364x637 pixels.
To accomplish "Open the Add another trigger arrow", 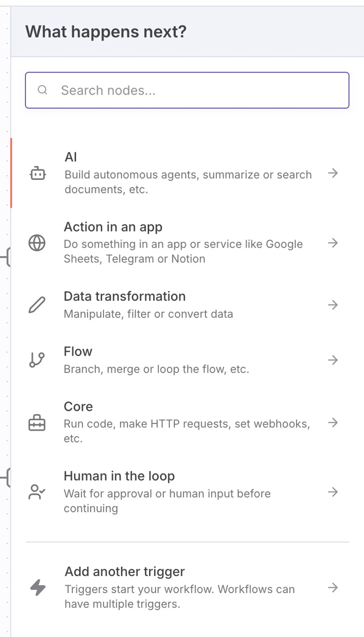I will point(333,588).
